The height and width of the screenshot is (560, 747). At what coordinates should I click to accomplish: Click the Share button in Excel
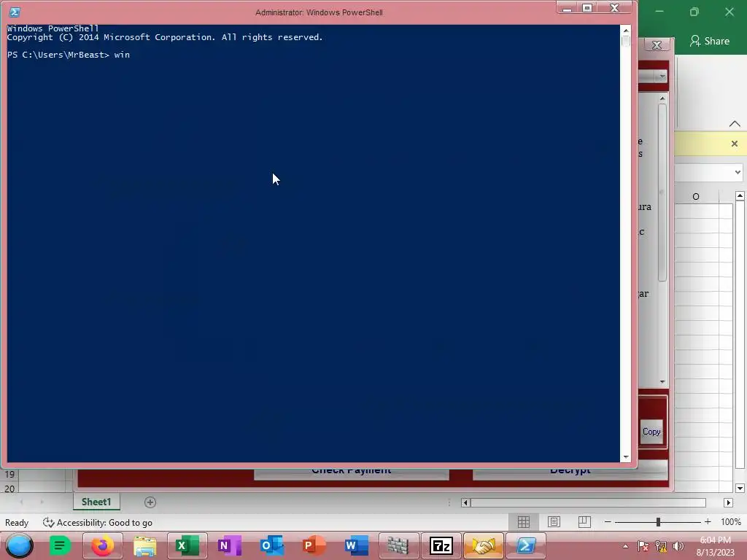(x=709, y=41)
